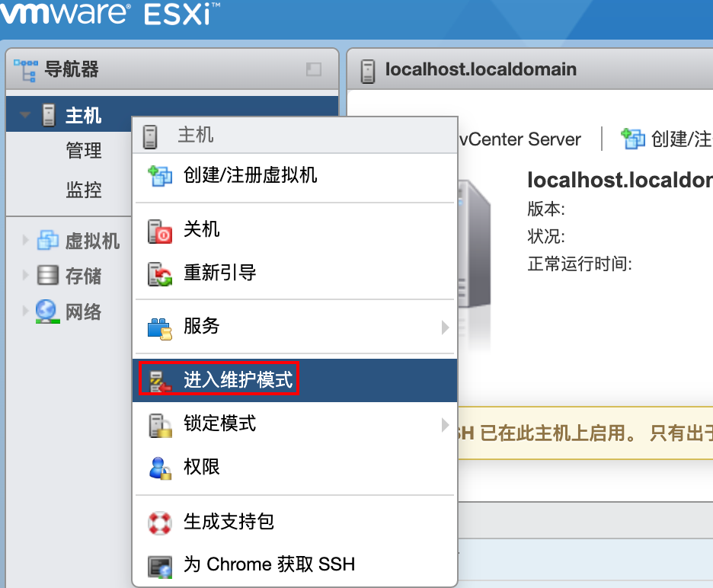Select 管理 under the 主机 section
The width and height of the screenshot is (713, 588).
84,151
